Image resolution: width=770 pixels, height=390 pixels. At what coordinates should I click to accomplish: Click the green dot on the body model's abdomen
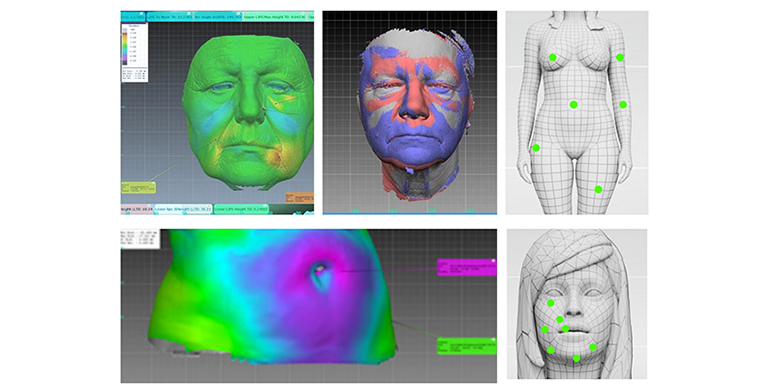tap(574, 105)
